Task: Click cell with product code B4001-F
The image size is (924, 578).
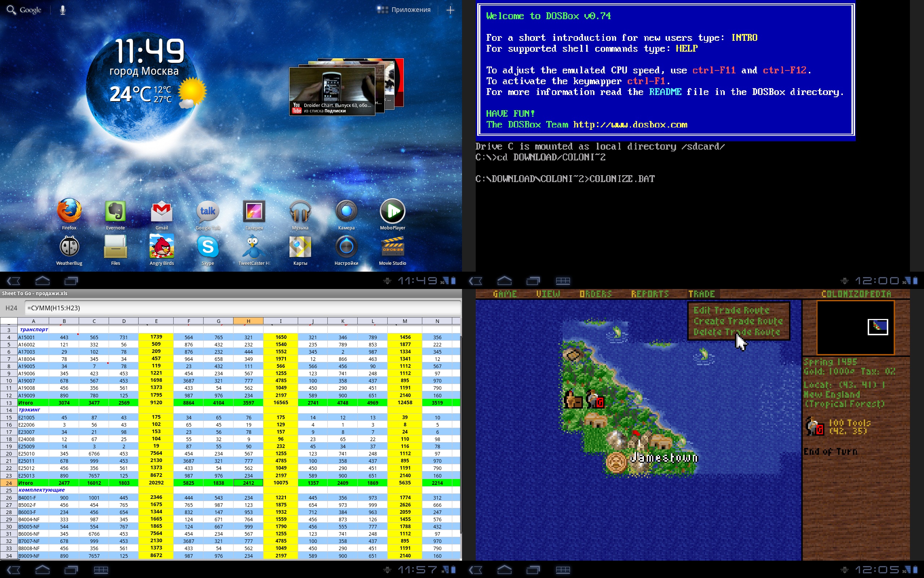Action: click(x=34, y=498)
